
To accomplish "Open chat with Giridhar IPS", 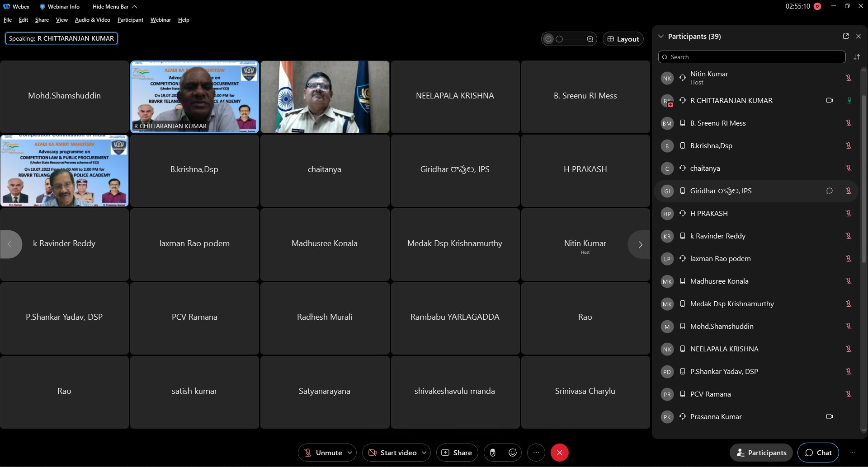I will pos(830,191).
